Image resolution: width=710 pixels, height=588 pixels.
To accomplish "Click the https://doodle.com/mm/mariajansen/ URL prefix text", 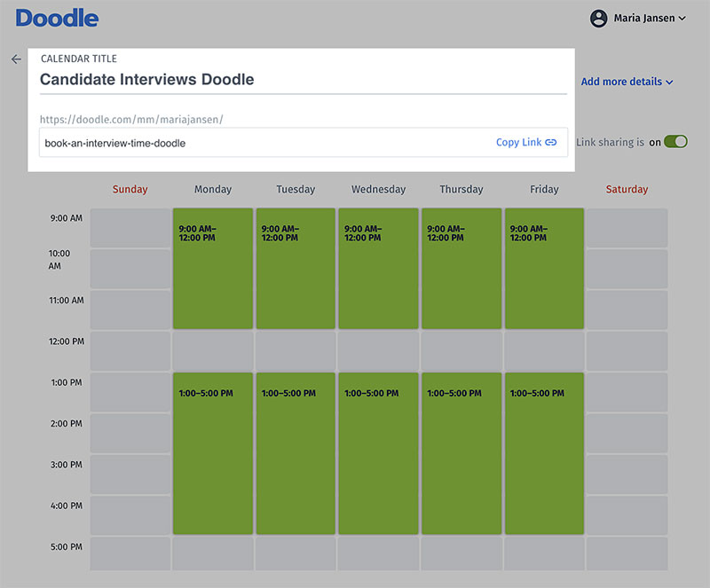I will pos(131,120).
